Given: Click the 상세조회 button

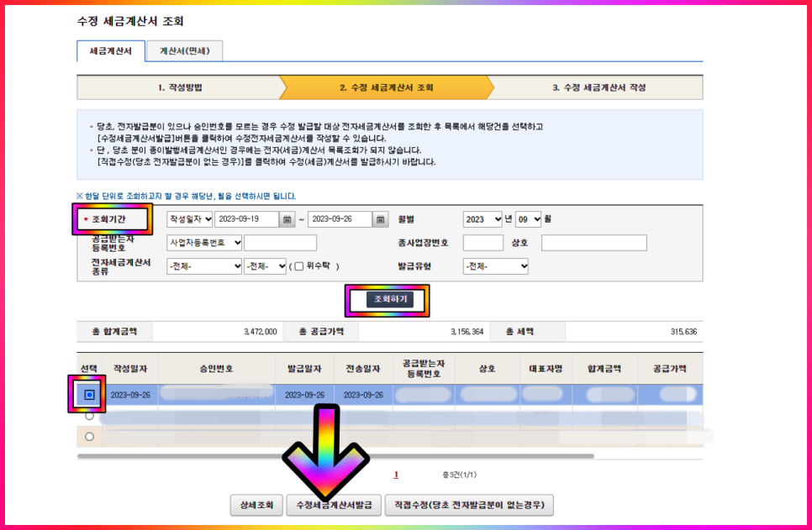Looking at the screenshot, I should (257, 505).
